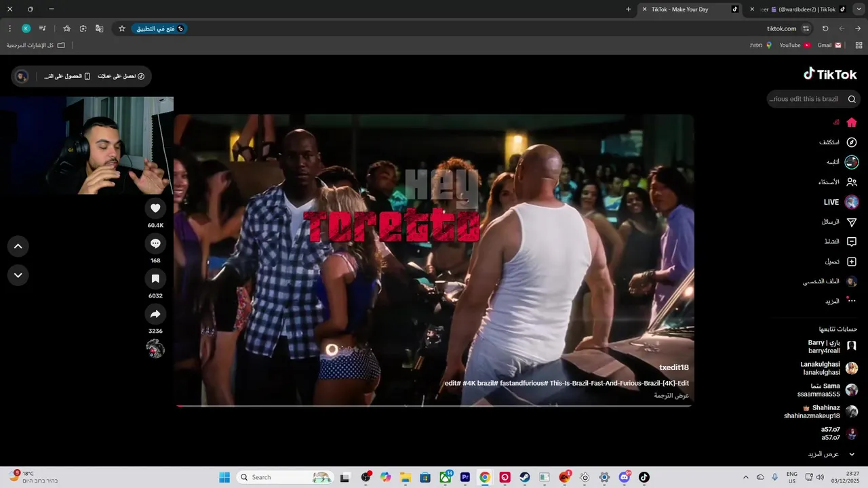Open the weather widget showing 18°C

click(x=33, y=477)
